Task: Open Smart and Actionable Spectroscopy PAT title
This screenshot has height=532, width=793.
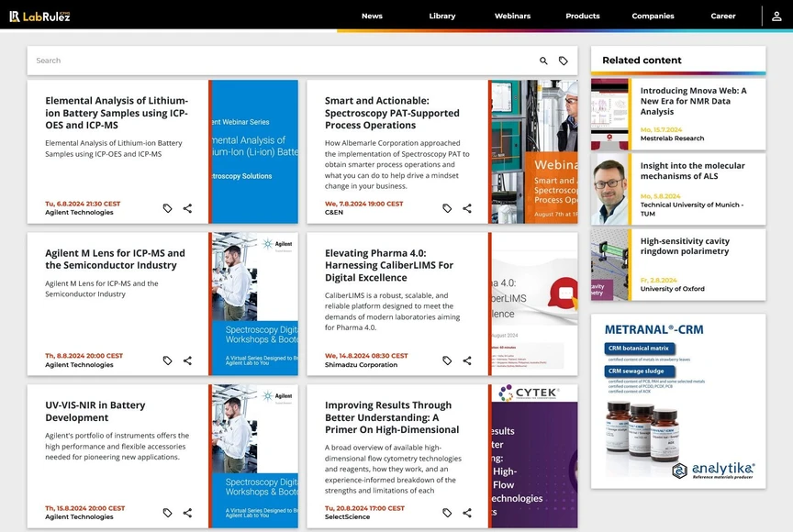Action: pos(392,113)
